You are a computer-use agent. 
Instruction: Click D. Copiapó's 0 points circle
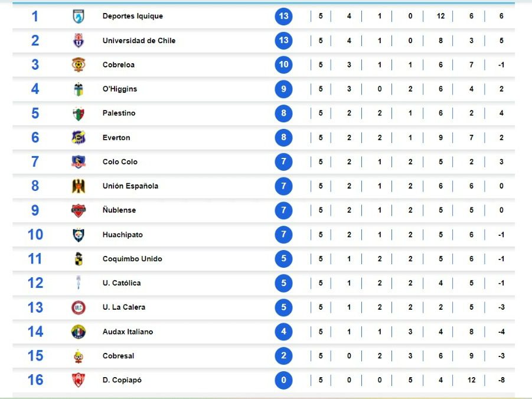click(283, 380)
